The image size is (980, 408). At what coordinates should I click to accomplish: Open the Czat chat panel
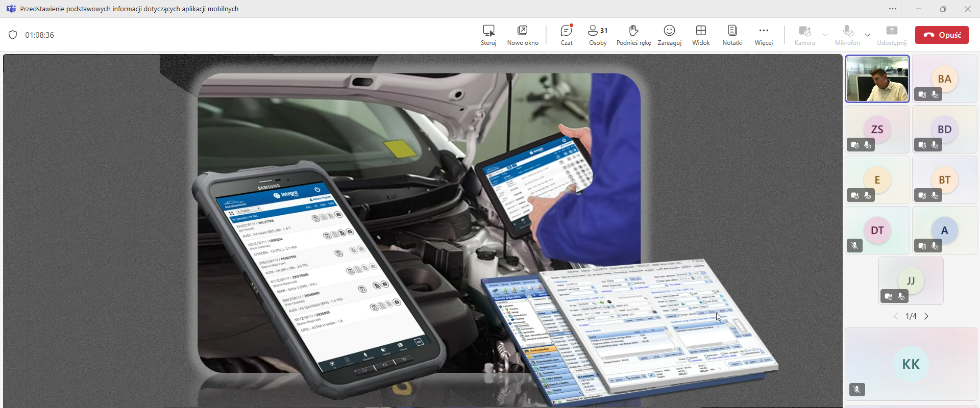(x=567, y=35)
